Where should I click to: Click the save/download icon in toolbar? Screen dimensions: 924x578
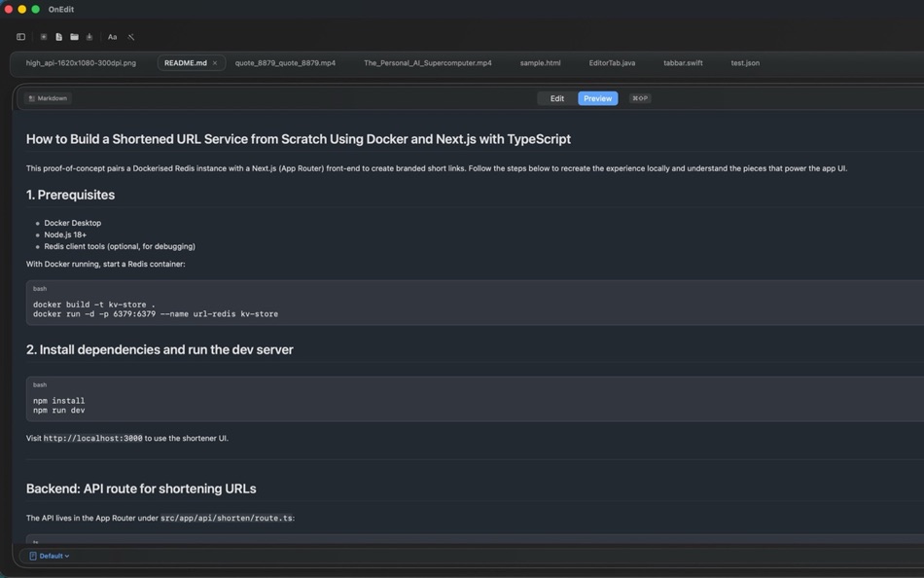click(x=89, y=37)
